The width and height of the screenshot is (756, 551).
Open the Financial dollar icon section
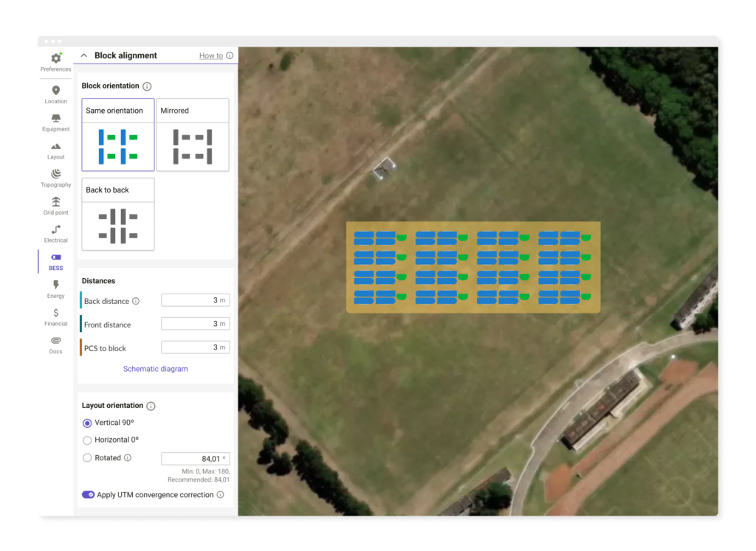point(55,313)
